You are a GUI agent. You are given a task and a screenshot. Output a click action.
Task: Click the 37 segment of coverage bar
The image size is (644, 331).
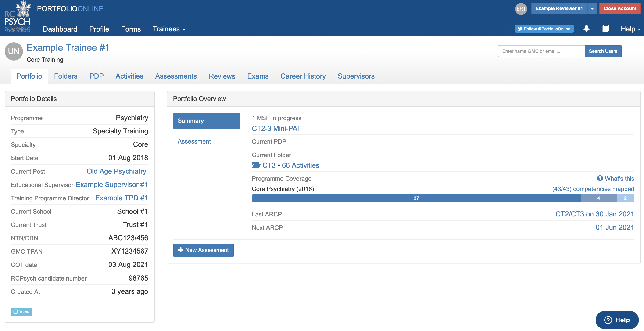point(416,198)
